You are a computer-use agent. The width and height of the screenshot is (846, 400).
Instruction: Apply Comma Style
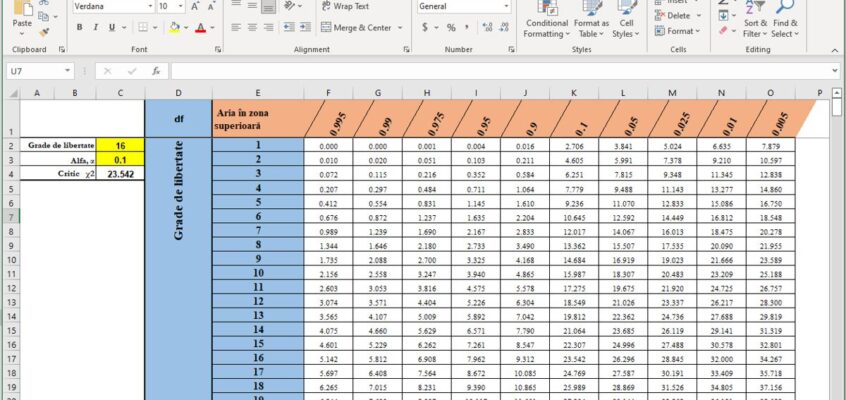pos(467,28)
